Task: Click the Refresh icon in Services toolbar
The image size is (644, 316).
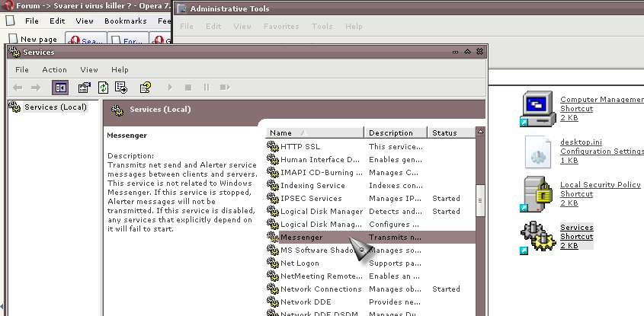Action: (103, 88)
